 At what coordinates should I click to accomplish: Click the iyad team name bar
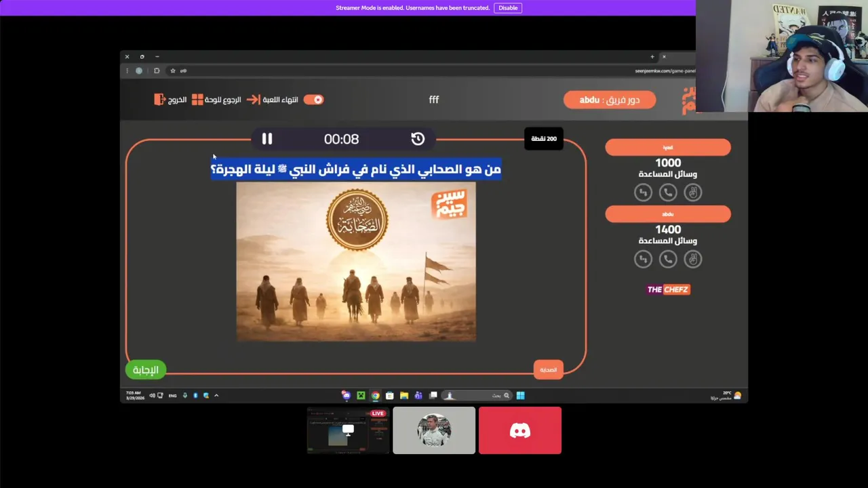pos(668,147)
